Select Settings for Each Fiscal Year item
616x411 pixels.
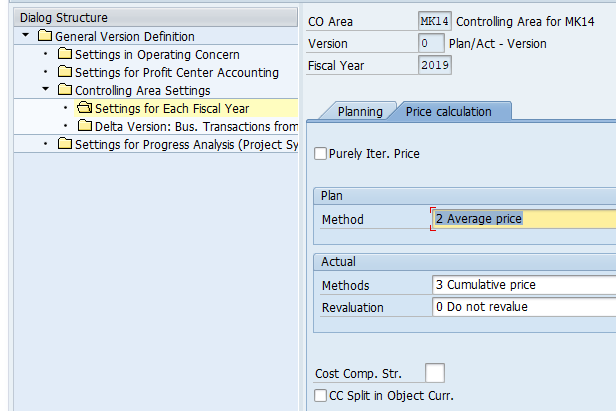172,108
